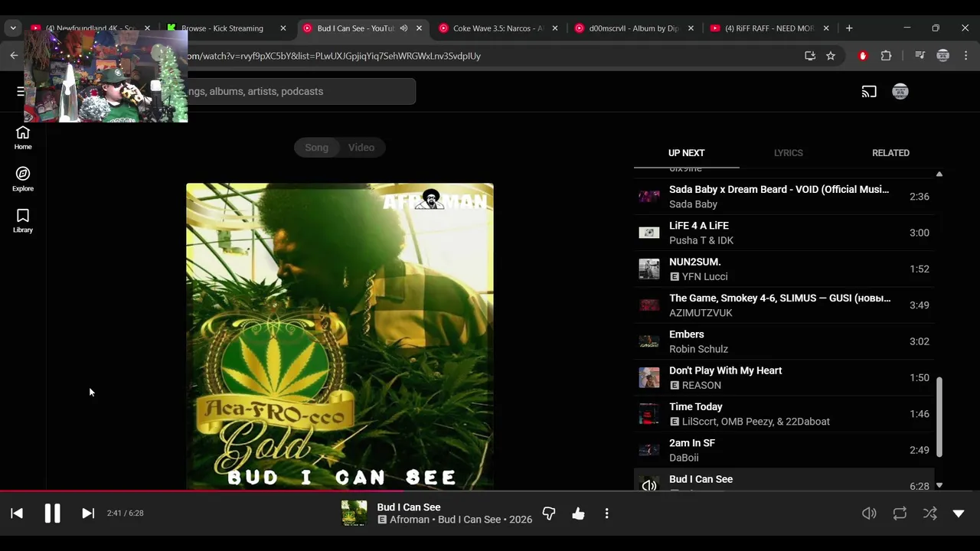Image resolution: width=980 pixels, height=551 pixels.
Task: Click the browser back arrow
Action: pyautogui.click(x=14, y=56)
